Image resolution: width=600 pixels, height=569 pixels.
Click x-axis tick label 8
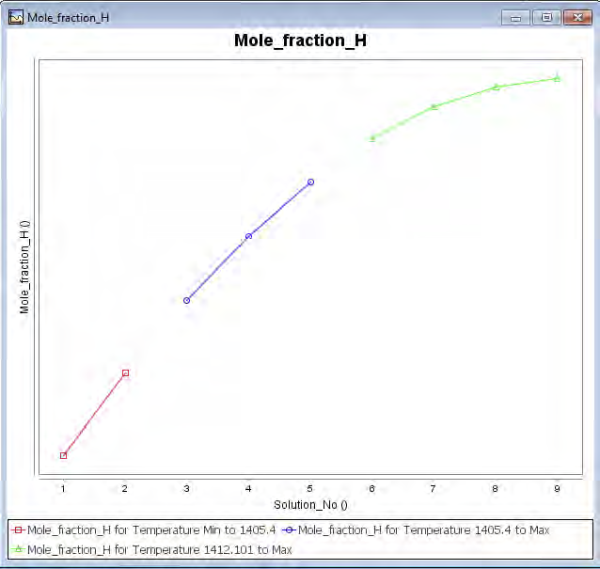[495, 489]
